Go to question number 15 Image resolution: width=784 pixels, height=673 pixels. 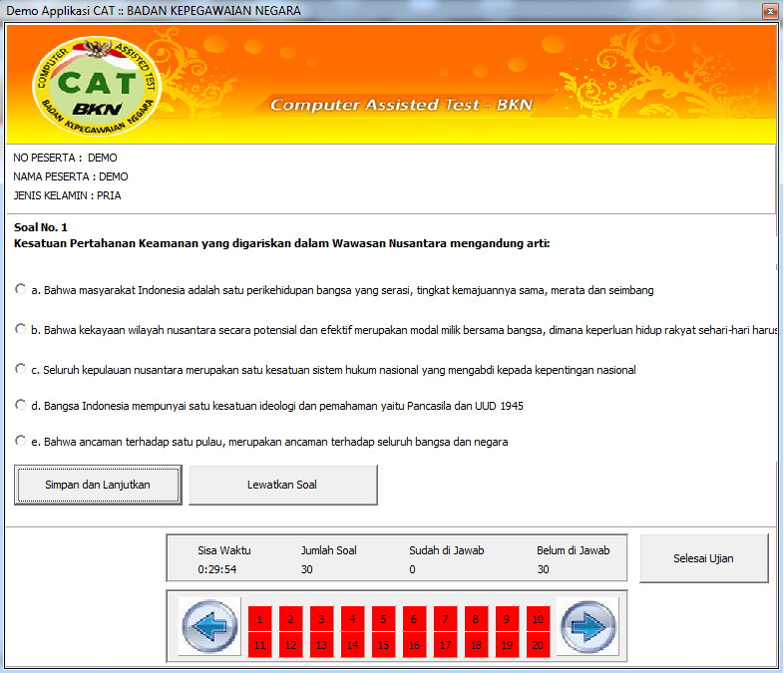(x=383, y=644)
